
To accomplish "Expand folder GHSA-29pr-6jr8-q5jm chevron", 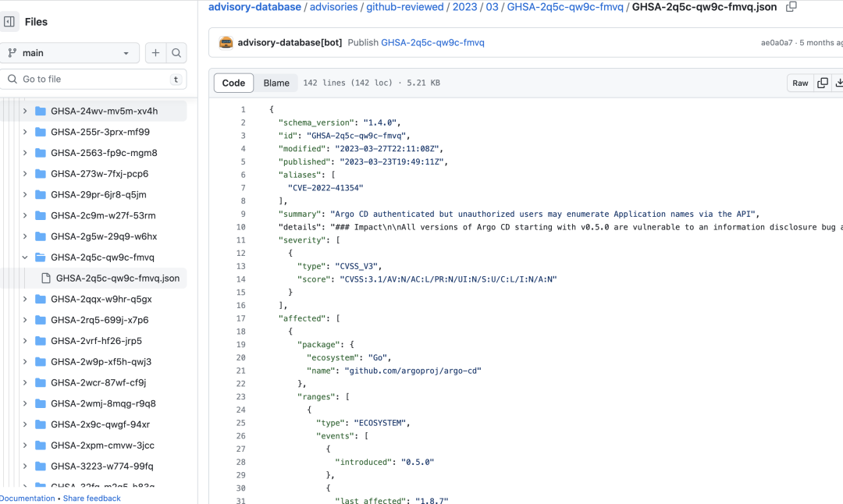I will [25, 194].
